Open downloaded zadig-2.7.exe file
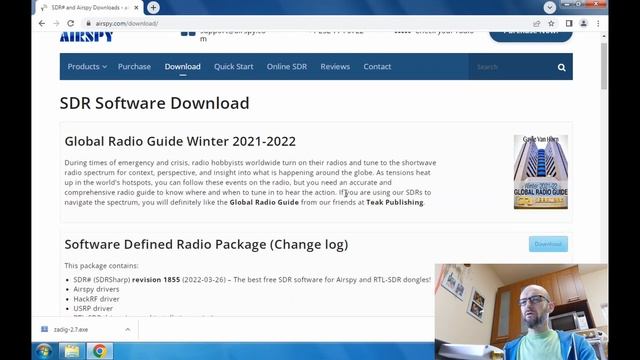 point(71,329)
